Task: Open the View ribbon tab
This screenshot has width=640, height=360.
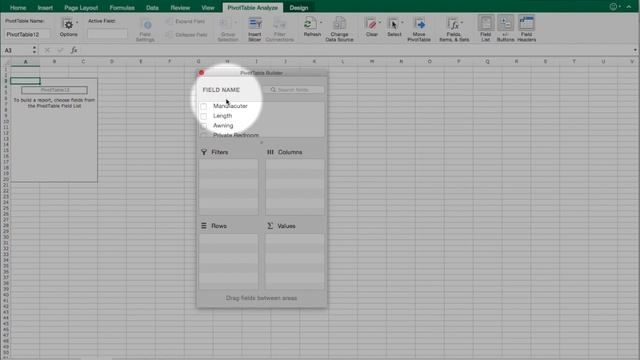Action: [x=208, y=8]
